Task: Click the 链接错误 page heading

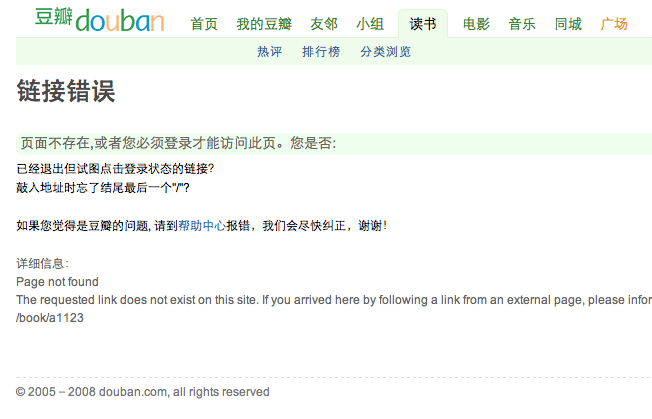Action: 66,91
